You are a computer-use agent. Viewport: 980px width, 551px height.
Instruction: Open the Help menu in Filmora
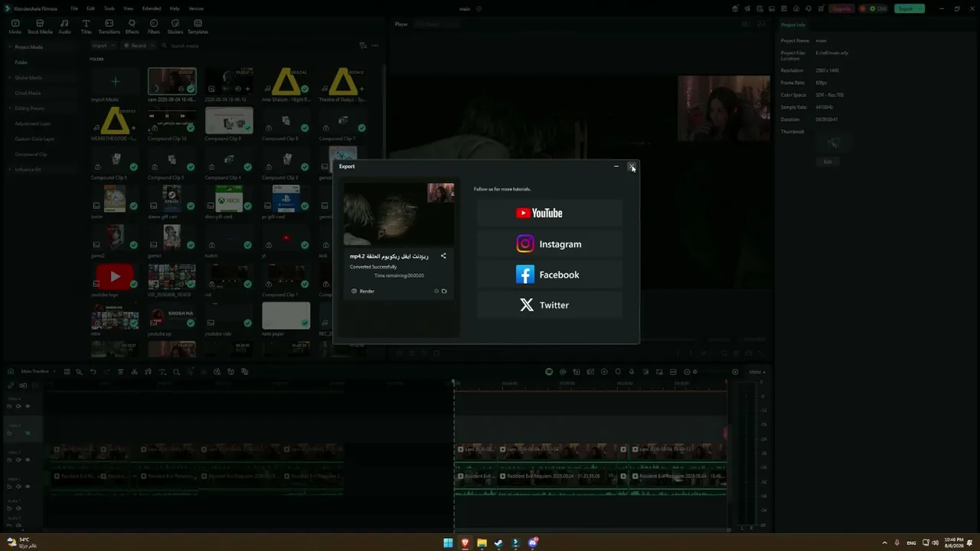(x=175, y=8)
